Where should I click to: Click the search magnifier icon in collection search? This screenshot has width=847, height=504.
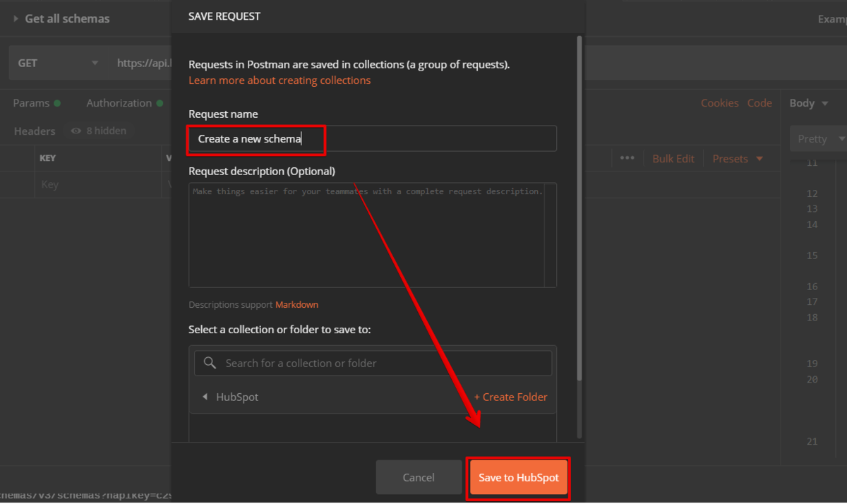coord(209,363)
